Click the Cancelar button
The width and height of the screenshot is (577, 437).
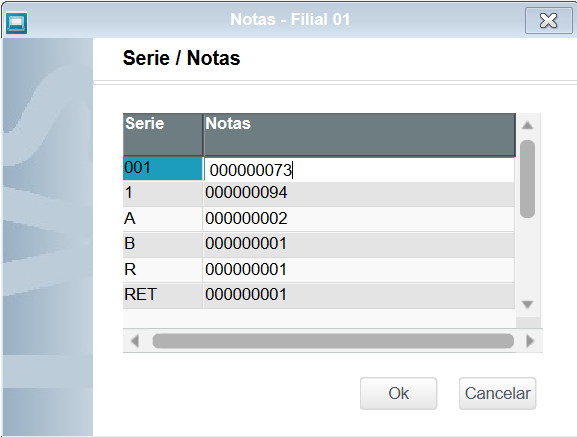coord(498,393)
